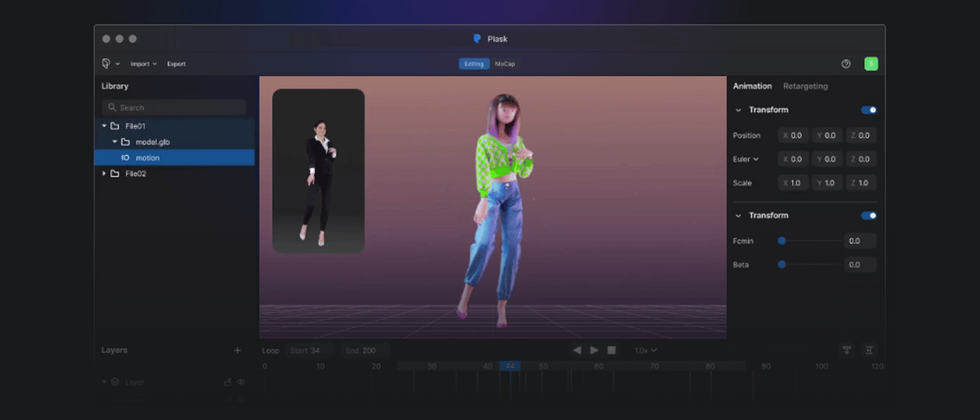This screenshot has width=980, height=420.
Task: Click the Beta slider handle
Action: [x=782, y=265]
